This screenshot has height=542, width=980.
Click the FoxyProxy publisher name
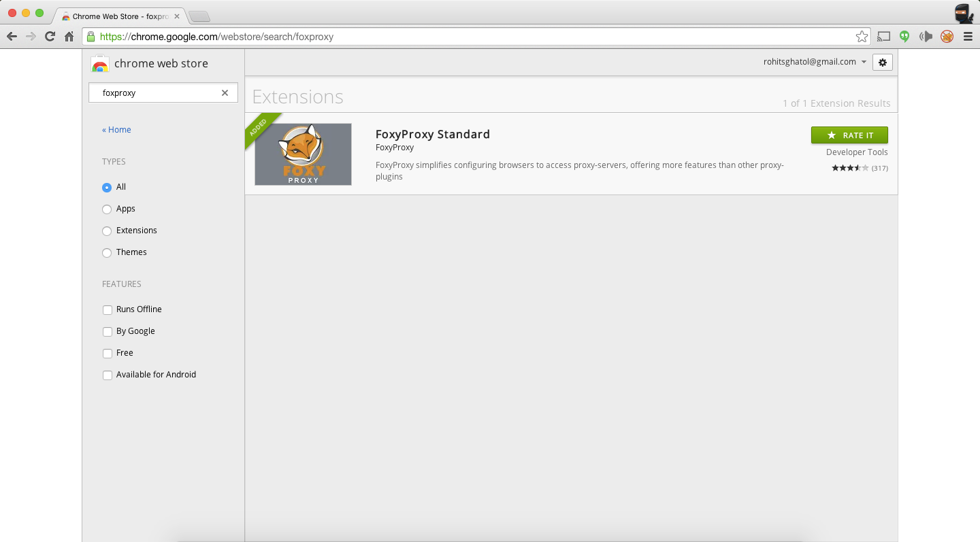point(395,148)
